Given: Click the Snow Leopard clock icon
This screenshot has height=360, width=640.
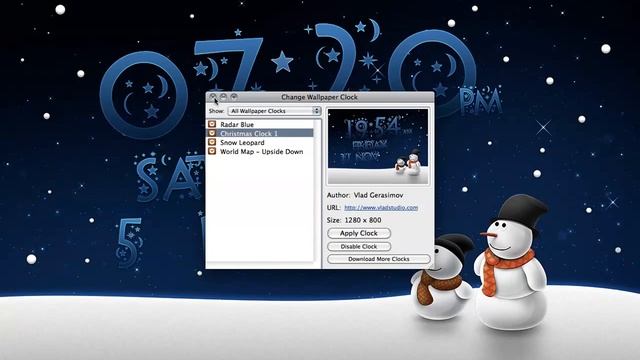Looking at the screenshot, I should (212, 142).
